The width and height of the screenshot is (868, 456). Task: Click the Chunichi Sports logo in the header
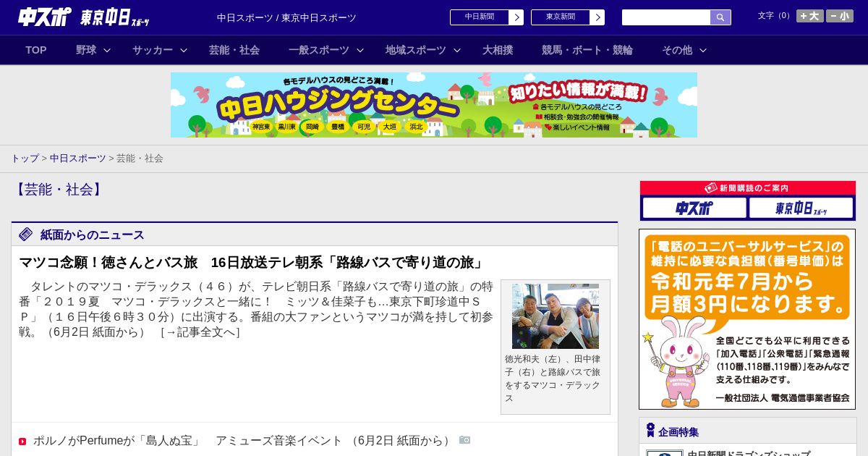click(45, 17)
